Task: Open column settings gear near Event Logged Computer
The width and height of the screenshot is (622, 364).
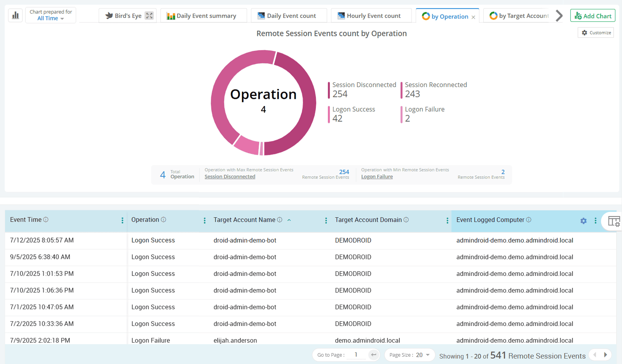Action: 583,221
